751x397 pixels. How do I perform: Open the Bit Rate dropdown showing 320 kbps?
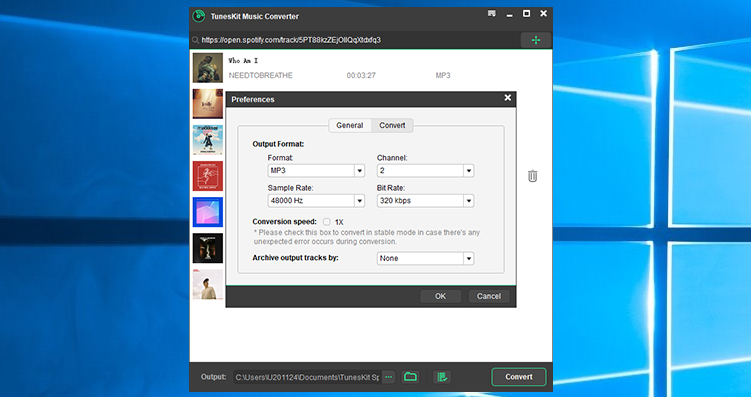click(x=425, y=201)
